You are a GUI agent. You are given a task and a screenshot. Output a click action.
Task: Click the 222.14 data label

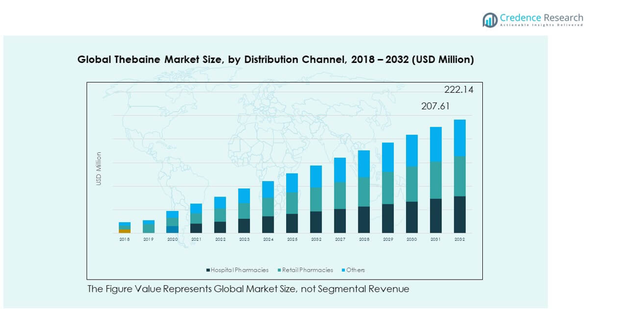[459, 89]
